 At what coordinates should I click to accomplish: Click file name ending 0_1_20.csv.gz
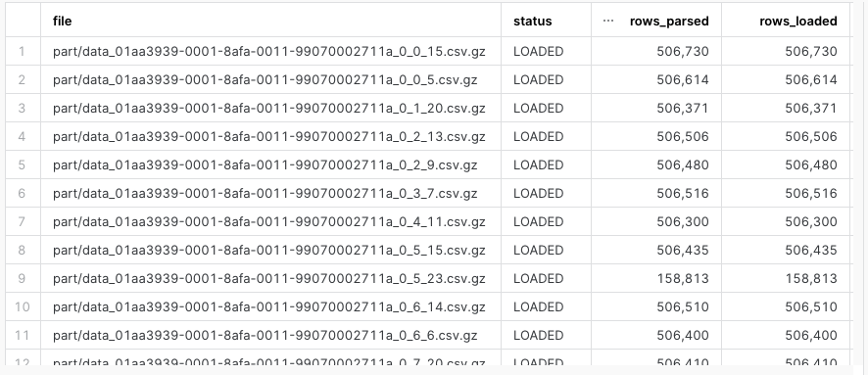click(269, 109)
